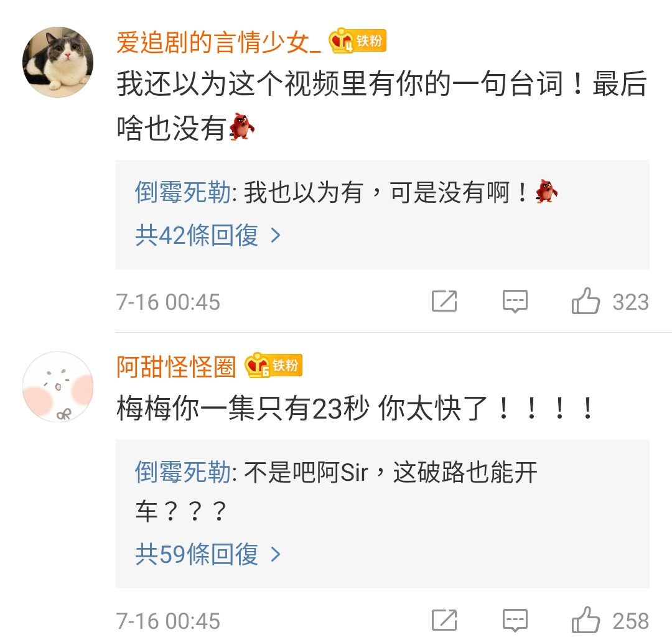Expand 共59條回復 replies

[x=208, y=554]
